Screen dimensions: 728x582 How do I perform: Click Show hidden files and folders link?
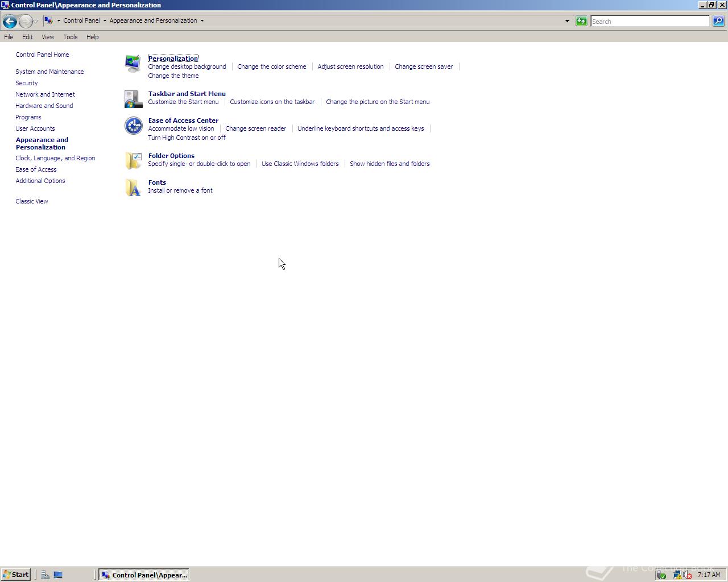390,164
